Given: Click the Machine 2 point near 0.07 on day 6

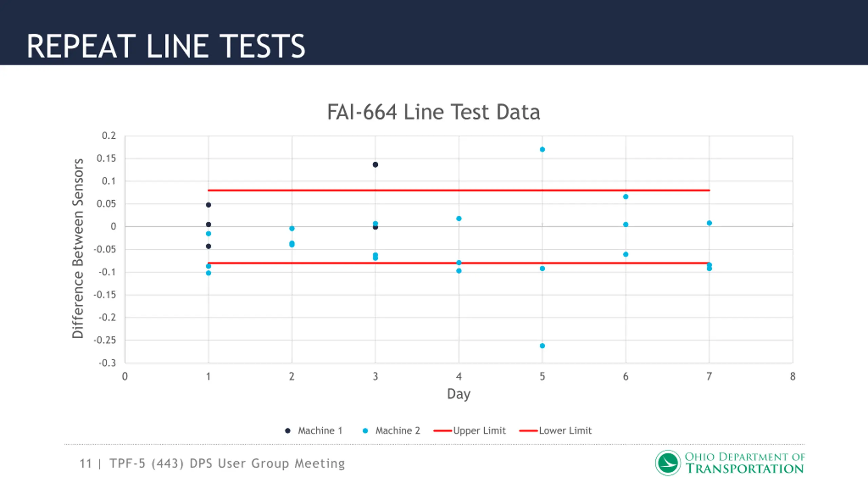Looking at the screenshot, I should tap(626, 197).
